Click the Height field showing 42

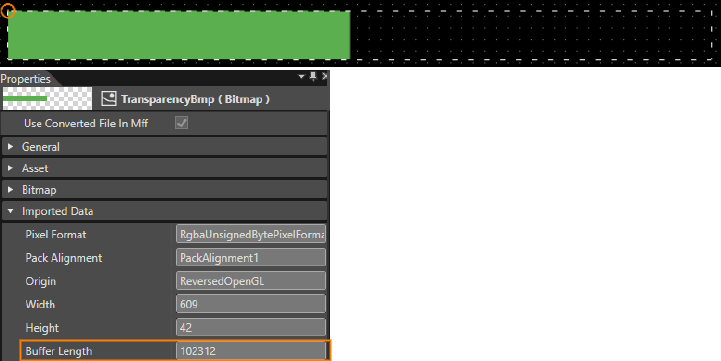pos(251,327)
